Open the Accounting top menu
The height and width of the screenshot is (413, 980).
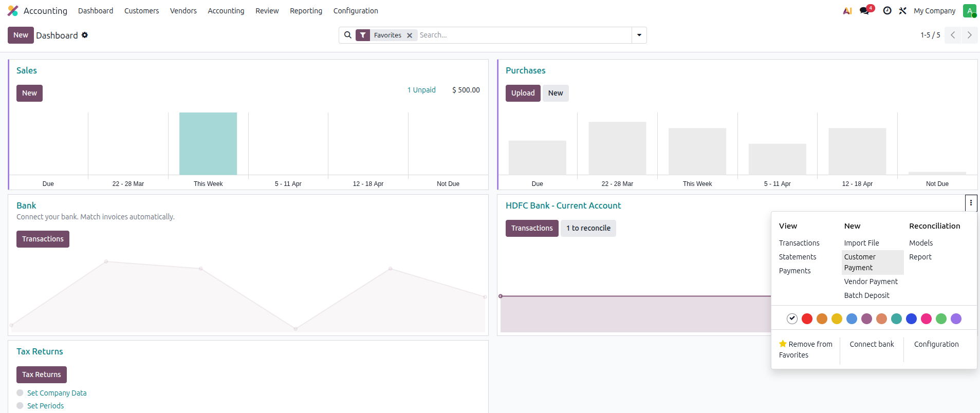tap(226, 11)
